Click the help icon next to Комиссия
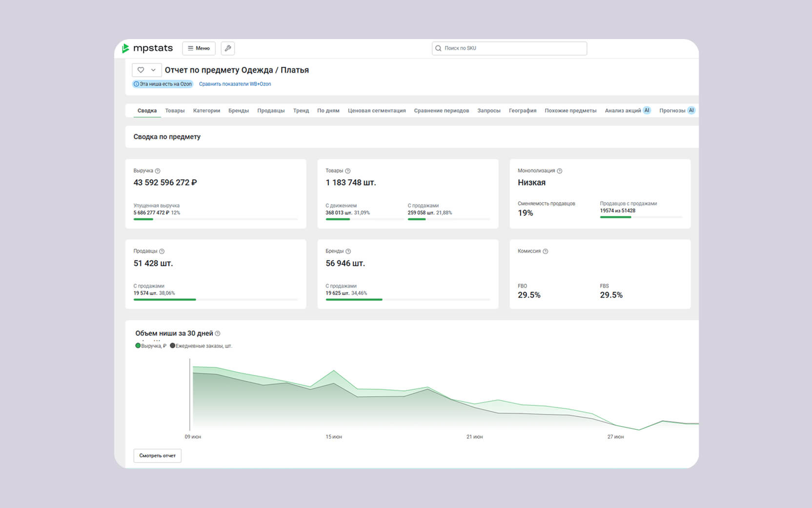 [x=546, y=251]
